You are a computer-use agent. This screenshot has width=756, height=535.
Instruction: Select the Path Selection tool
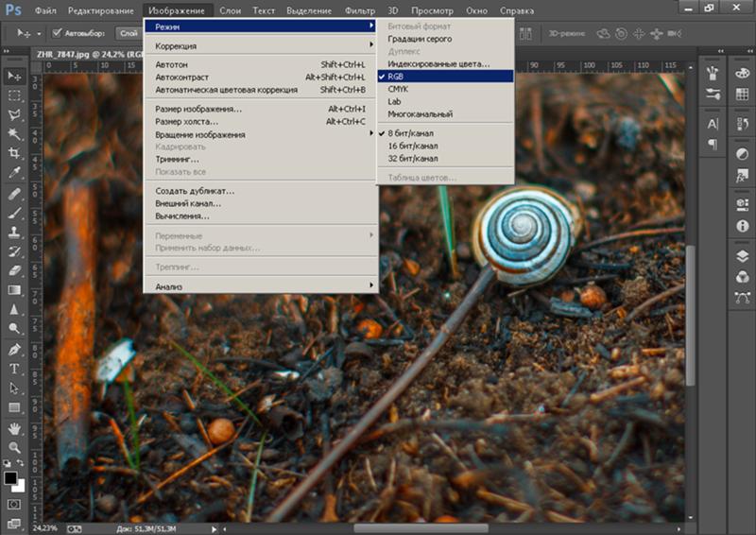(14, 388)
